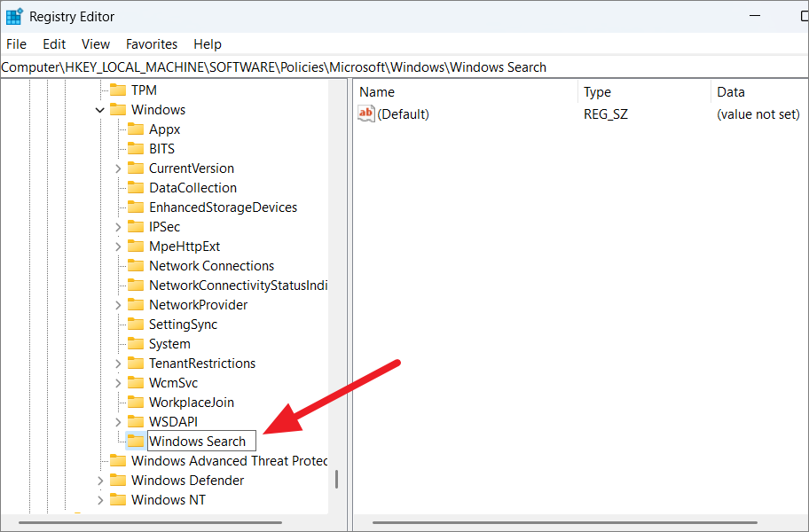The width and height of the screenshot is (809, 532).
Task: Expand the IPSec key
Action: (x=118, y=227)
